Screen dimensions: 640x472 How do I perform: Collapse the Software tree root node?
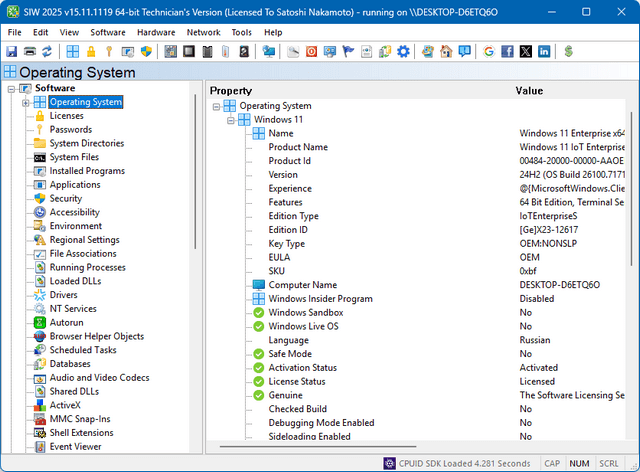[x=11, y=89]
